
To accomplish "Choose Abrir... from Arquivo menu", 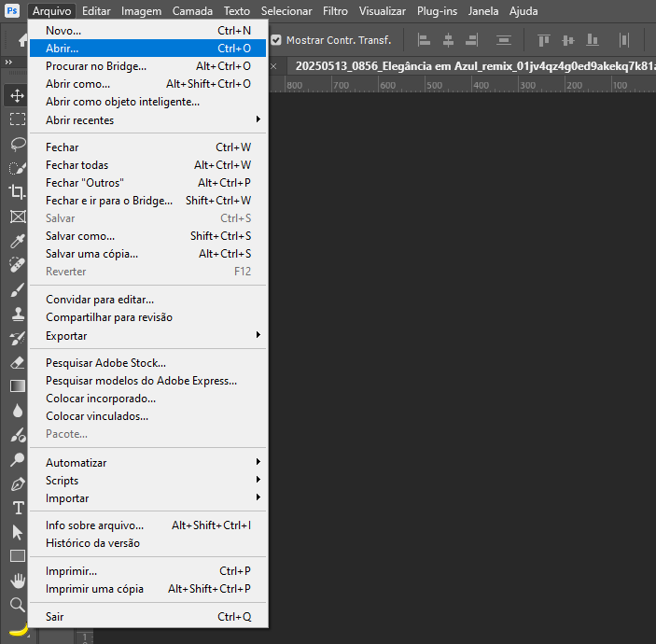I will click(x=147, y=49).
